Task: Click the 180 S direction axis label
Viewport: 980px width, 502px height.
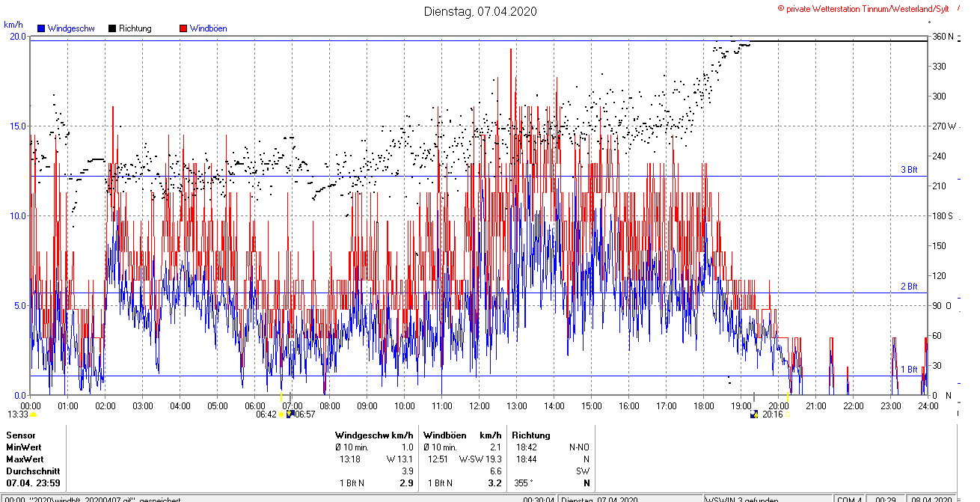Action: [x=942, y=215]
